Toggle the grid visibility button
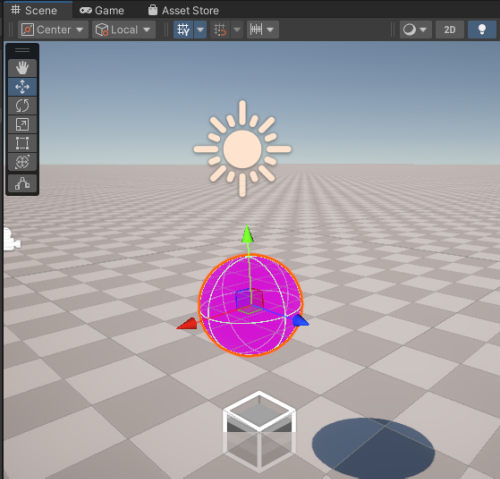The width and height of the screenshot is (500, 479). click(183, 30)
